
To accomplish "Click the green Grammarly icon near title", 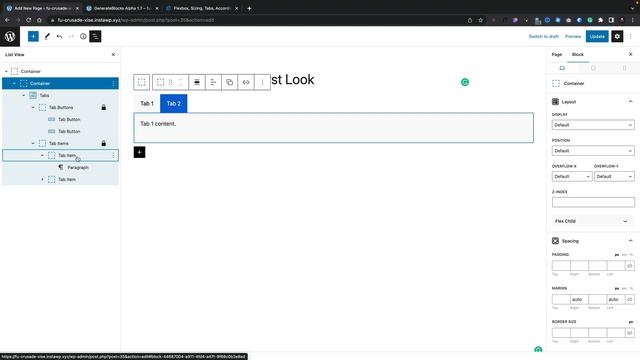I will (x=464, y=82).
